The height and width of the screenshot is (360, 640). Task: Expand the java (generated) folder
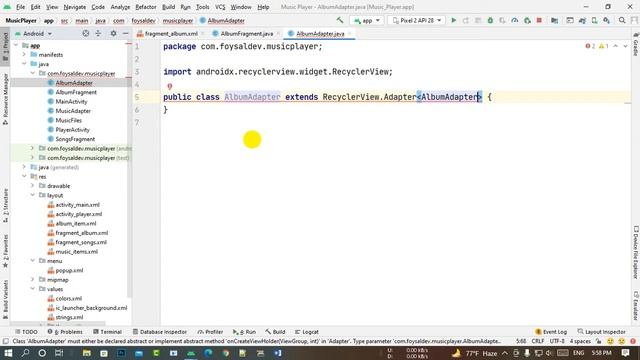pyautogui.click(x=24, y=167)
